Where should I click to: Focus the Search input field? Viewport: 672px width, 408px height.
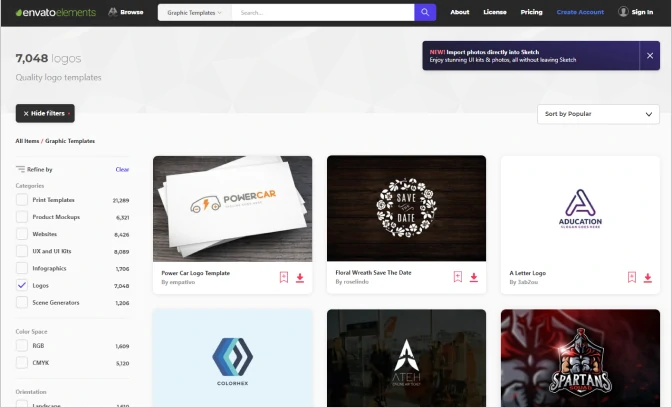tap(323, 12)
